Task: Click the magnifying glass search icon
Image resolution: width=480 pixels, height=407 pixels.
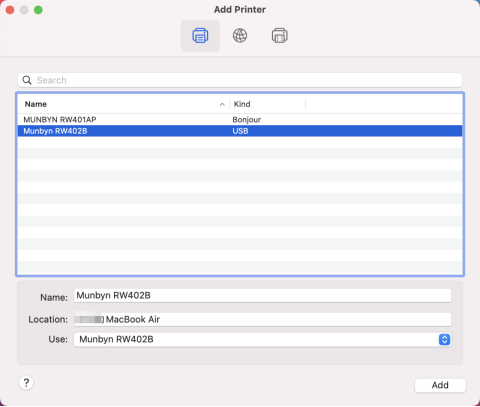Action: coord(27,80)
